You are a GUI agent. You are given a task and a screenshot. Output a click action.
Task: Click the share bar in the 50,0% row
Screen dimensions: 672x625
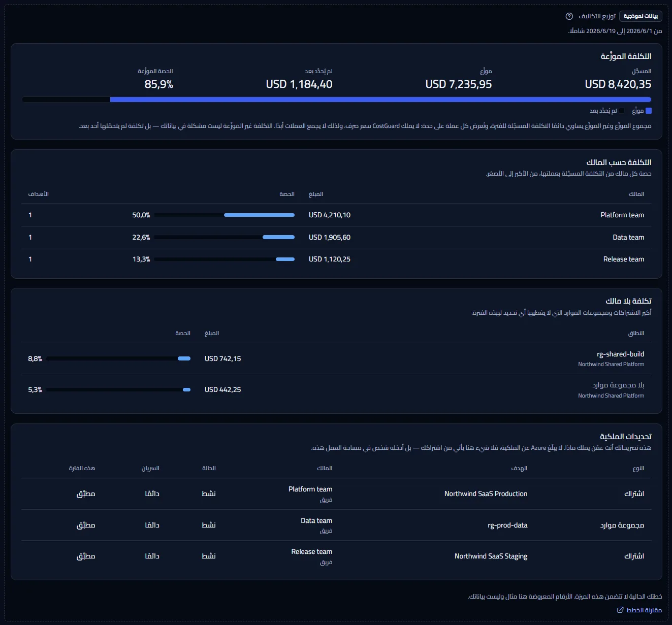point(224,215)
